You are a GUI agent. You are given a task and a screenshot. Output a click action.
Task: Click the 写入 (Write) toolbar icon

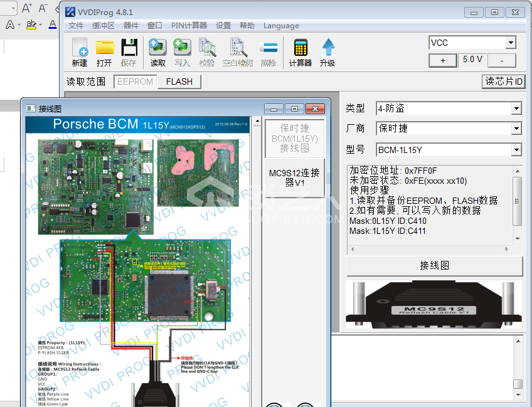tap(182, 53)
